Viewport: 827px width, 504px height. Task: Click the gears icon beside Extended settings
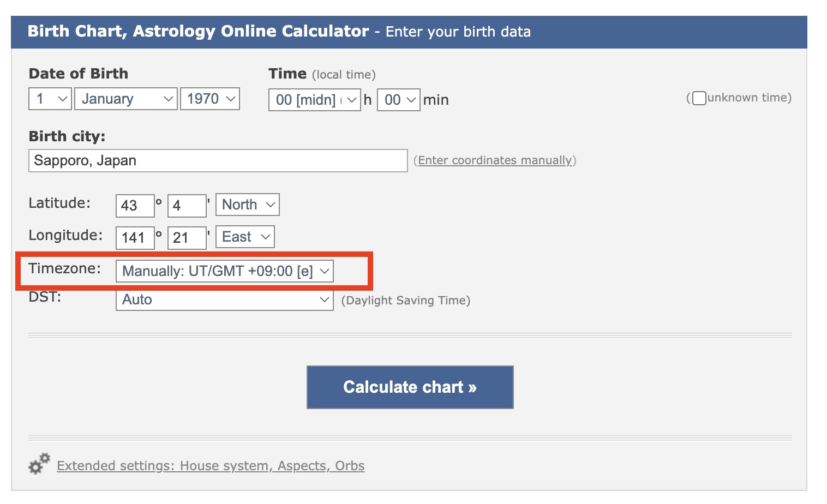(x=39, y=464)
